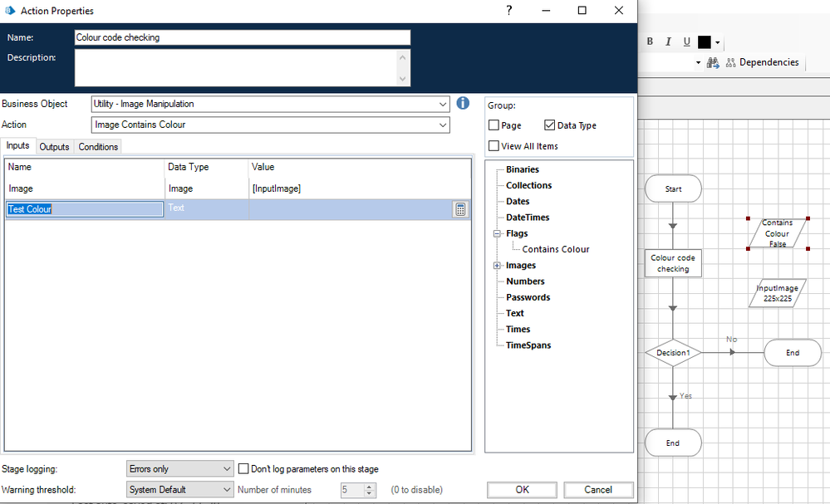This screenshot has width=830, height=504.
Task: Toggle Italic formatting in toolbar
Action: (x=668, y=42)
